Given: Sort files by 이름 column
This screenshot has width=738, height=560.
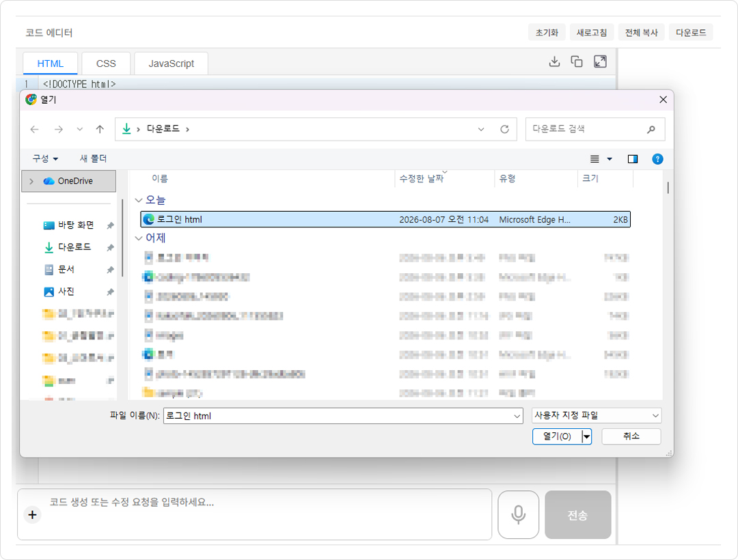Looking at the screenshot, I should click(x=159, y=179).
